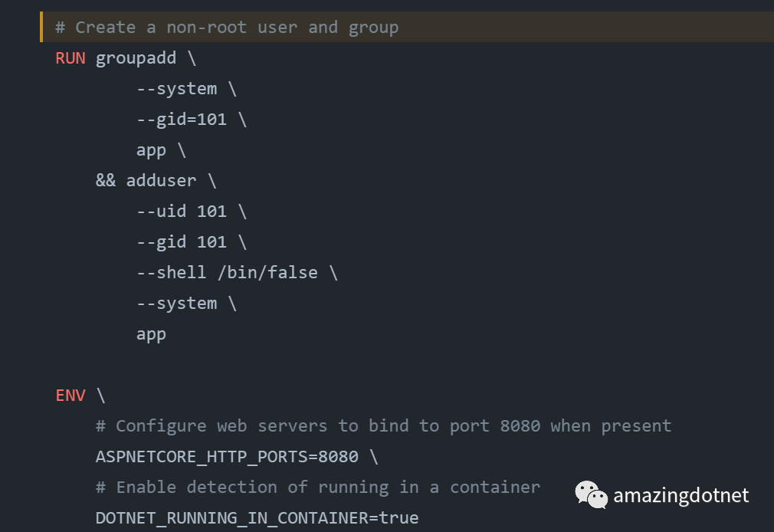Click the ASPNETCORE_HTTP_PORTS=8080 variable
774x532 pixels.
(x=227, y=457)
